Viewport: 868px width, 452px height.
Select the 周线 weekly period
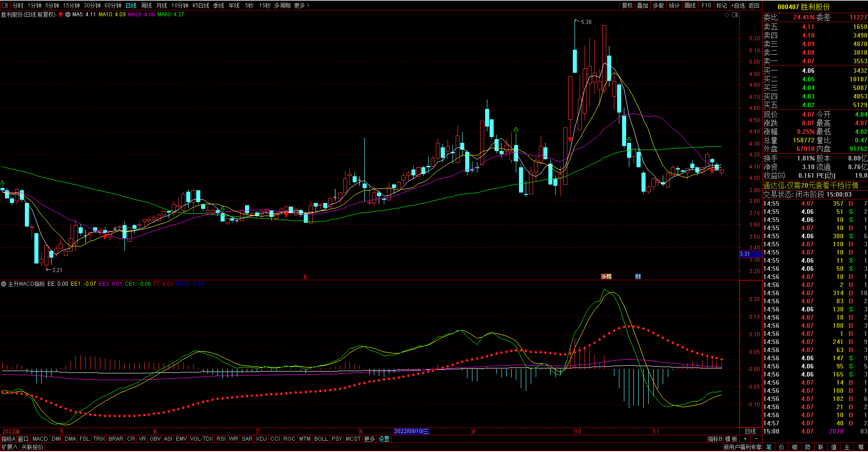click(x=146, y=5)
